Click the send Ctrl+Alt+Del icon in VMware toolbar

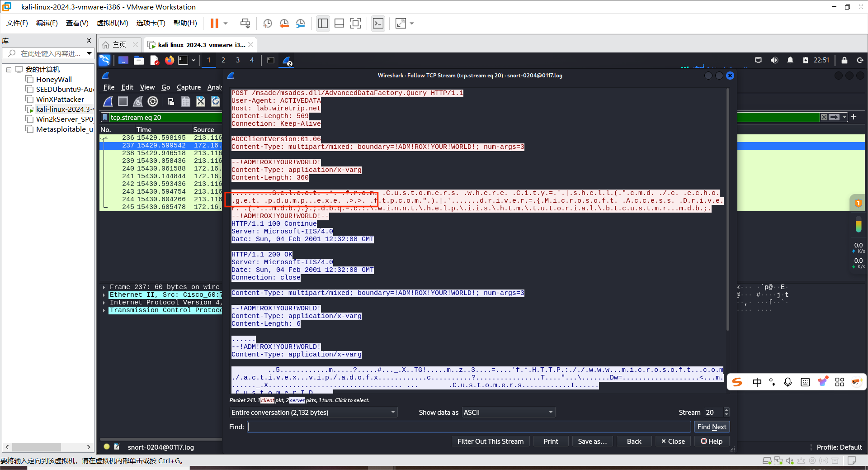click(x=245, y=24)
